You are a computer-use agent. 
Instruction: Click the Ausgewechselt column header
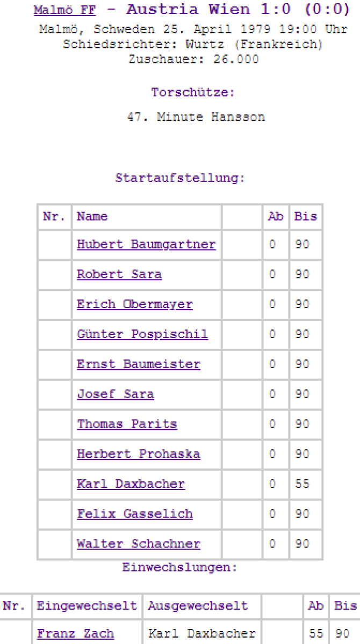tap(198, 606)
